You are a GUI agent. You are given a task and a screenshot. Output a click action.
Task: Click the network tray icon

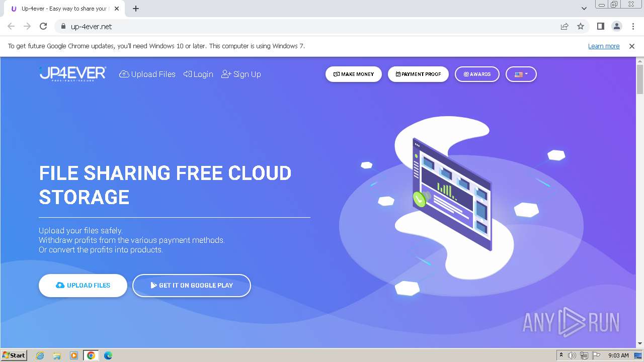tap(584, 355)
